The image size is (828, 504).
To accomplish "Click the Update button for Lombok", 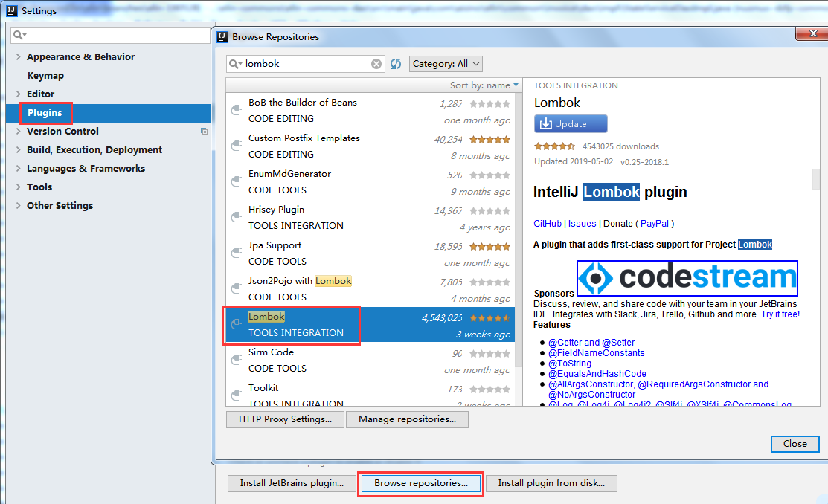I will [x=571, y=123].
